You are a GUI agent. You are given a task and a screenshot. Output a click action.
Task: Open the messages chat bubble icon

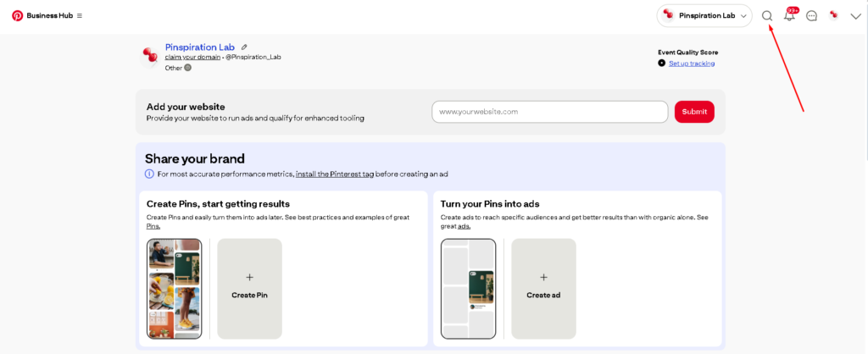point(811,15)
